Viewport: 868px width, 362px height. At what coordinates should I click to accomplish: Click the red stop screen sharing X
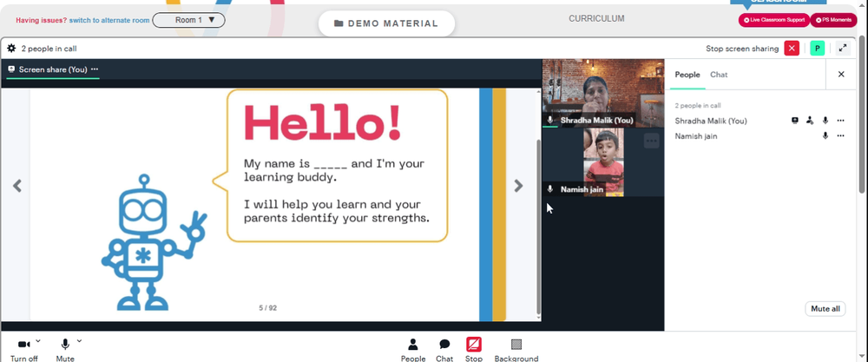(x=792, y=49)
